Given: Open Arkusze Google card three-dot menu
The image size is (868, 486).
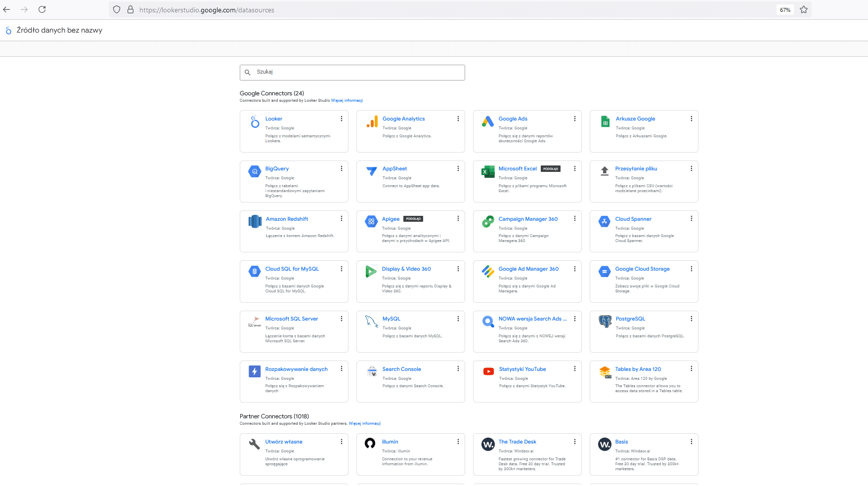Looking at the screenshot, I should [692, 119].
